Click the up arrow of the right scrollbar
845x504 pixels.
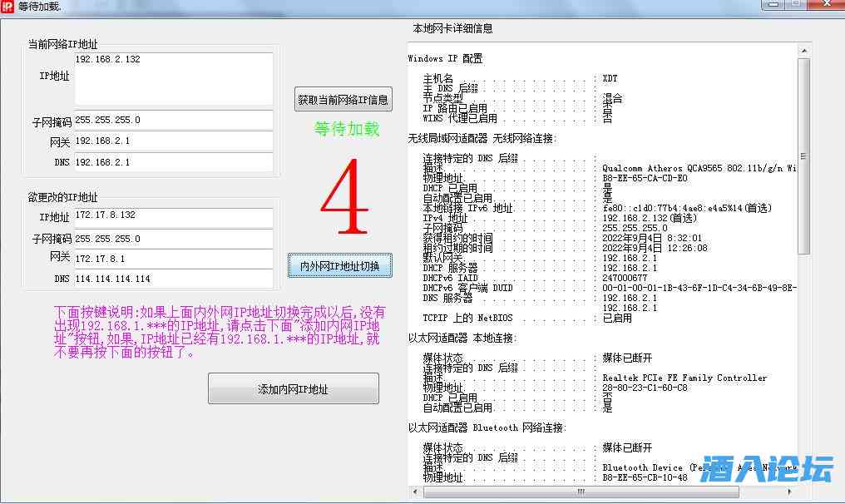point(803,48)
